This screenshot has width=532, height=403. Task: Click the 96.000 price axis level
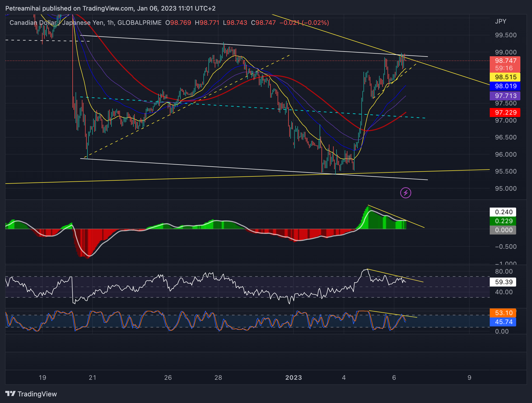506,154
